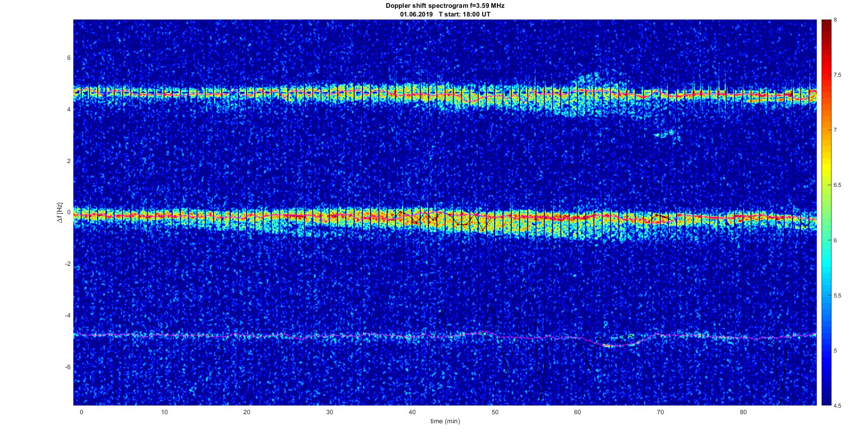This screenshot has width=868, height=435.
Task: Click x-axis tick label '50'
Action: [x=495, y=412]
